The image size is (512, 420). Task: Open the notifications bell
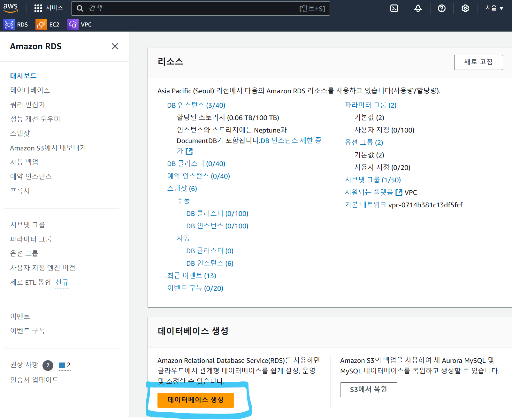point(418,8)
